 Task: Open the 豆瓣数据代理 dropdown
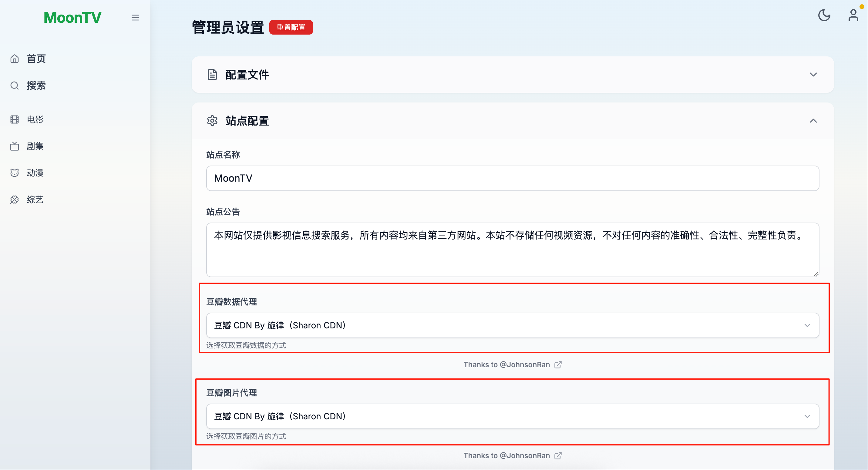(x=513, y=325)
